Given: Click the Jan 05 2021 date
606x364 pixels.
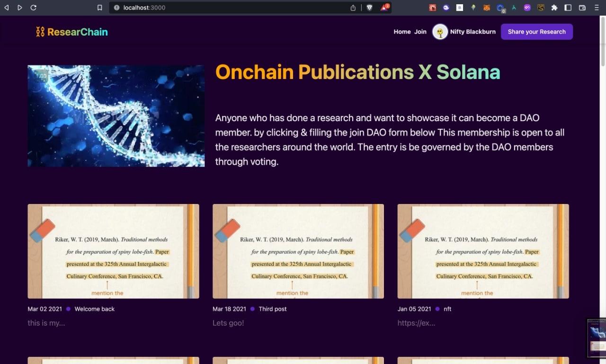Looking at the screenshot, I should pos(414,309).
